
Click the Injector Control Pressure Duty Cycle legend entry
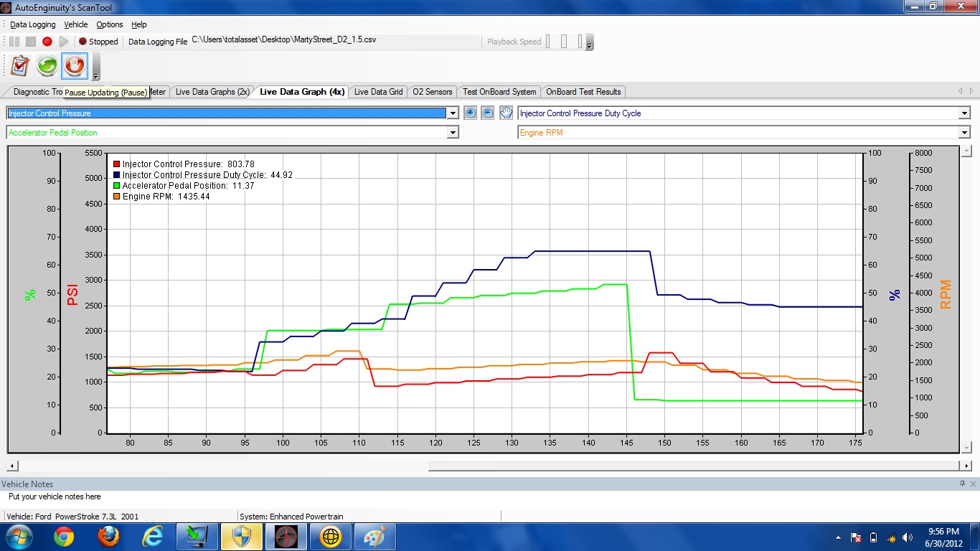point(203,175)
